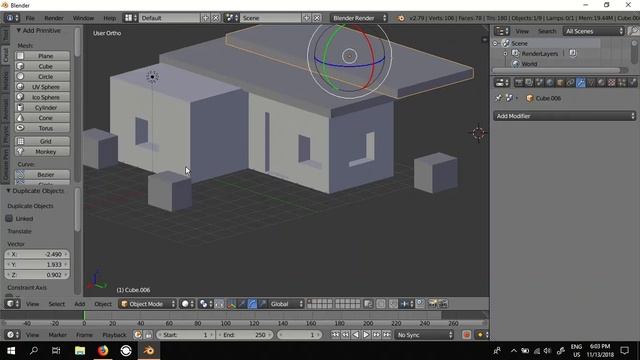The height and width of the screenshot is (360, 640).
Task: Select the scale manipulator icon
Action: click(x=262, y=304)
